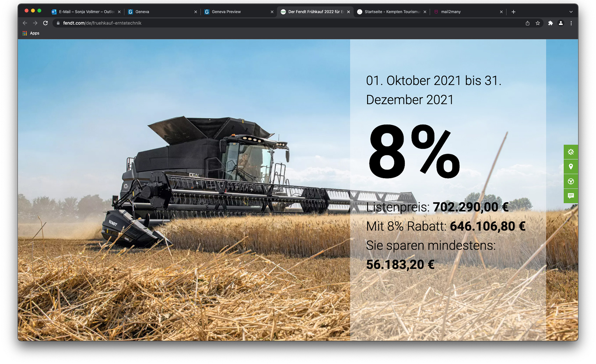Expand the tab search dropdown arrow
This screenshot has width=596, height=364.
571,12
